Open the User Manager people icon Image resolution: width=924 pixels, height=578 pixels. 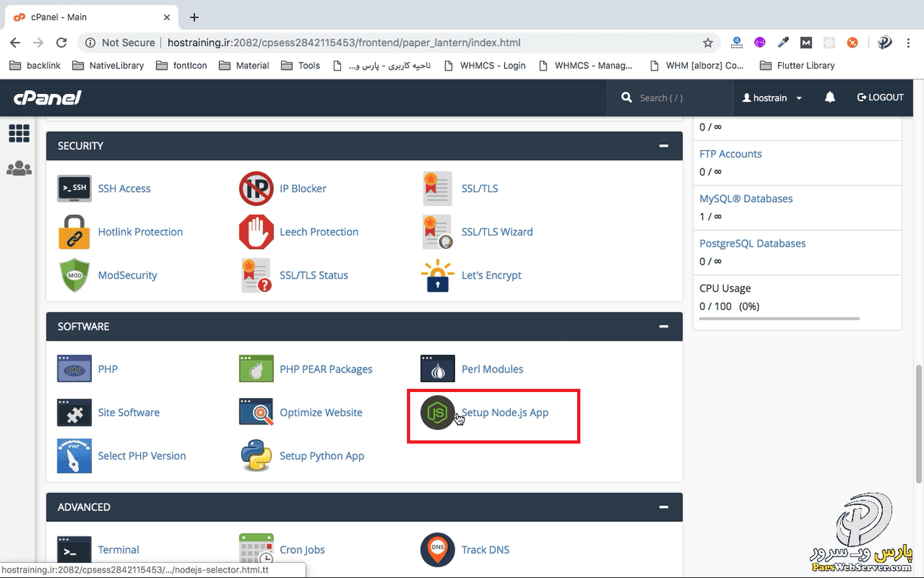pyautogui.click(x=19, y=169)
